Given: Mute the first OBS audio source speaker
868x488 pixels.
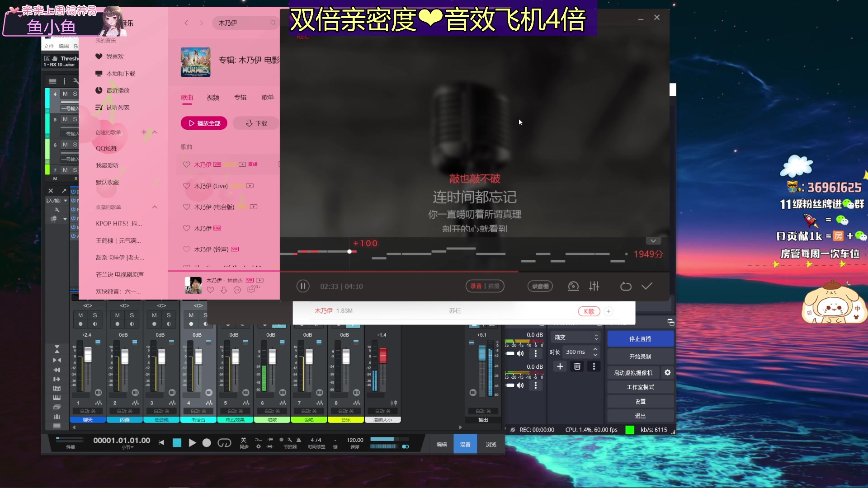Looking at the screenshot, I should point(520,353).
